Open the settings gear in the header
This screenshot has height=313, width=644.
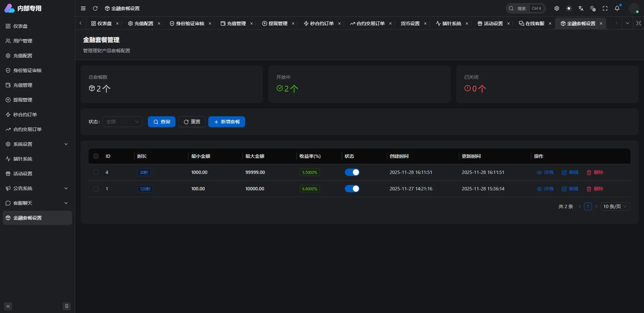tap(557, 8)
